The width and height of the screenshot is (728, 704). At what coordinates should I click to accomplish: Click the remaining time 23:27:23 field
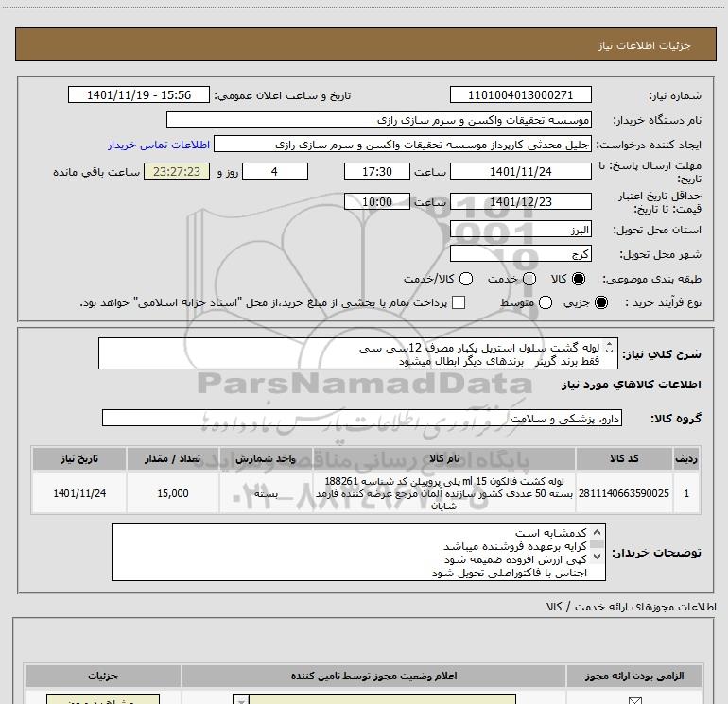pos(177,172)
